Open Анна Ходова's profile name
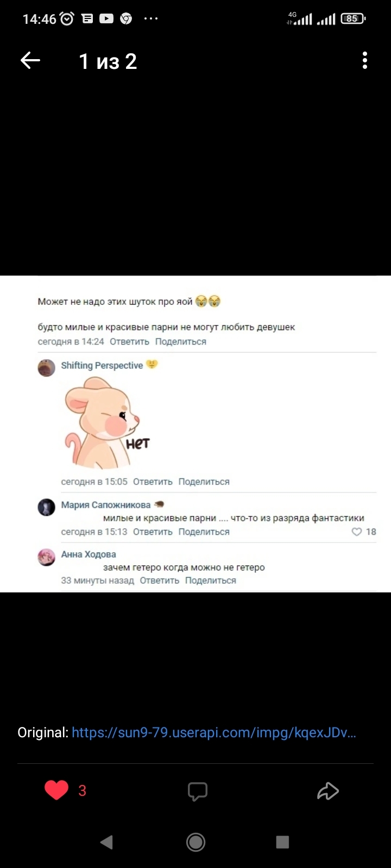The image size is (391, 868). pyautogui.click(x=89, y=554)
